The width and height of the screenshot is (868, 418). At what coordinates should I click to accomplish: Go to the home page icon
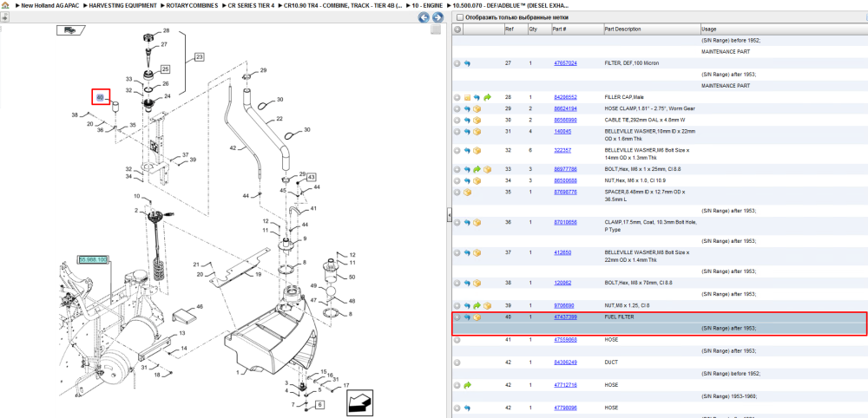pyautogui.click(x=5, y=5)
